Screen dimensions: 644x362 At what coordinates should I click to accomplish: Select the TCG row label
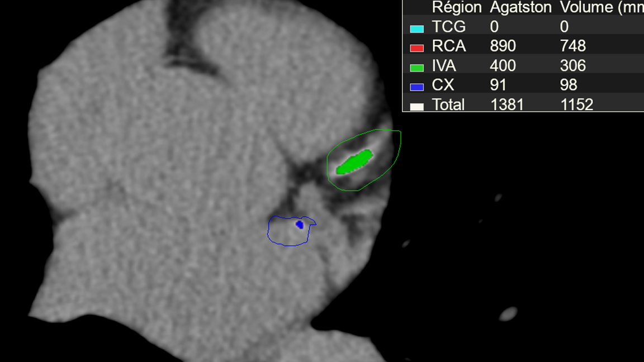[449, 27]
